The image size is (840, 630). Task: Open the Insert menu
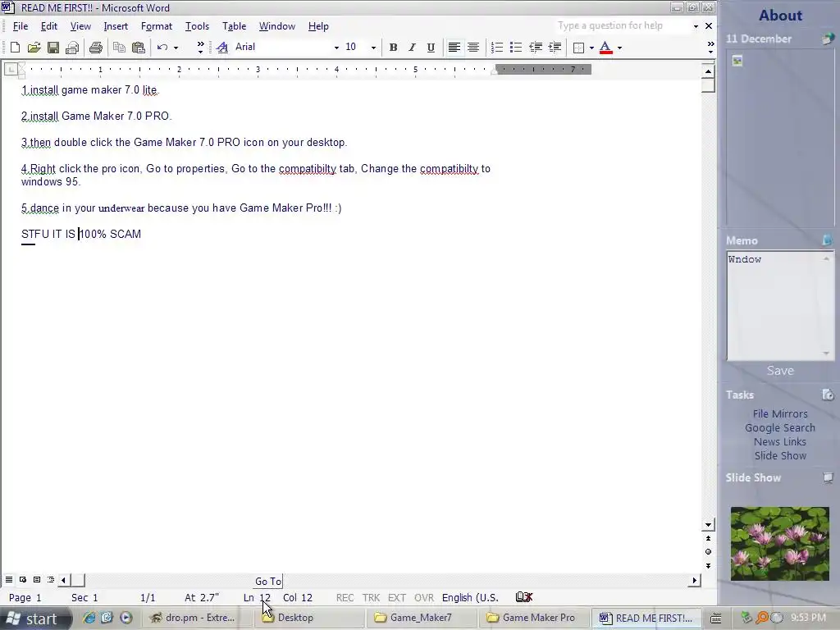coord(116,26)
